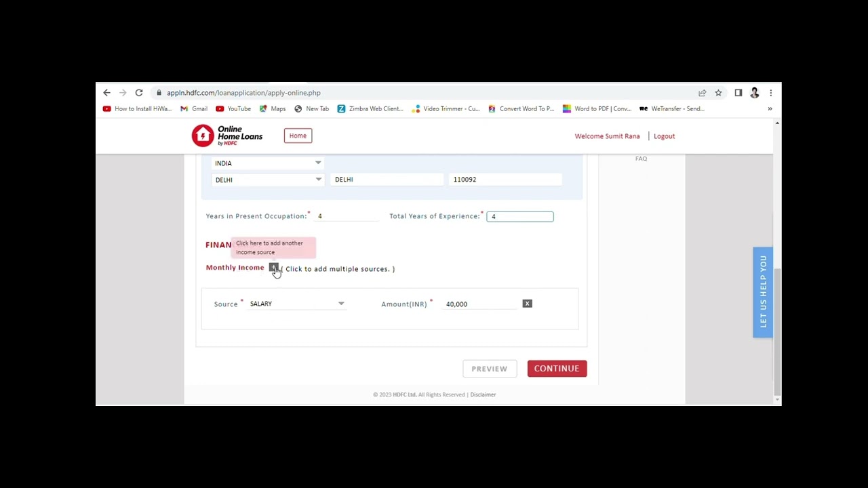Click the share page icon in address bar
Image resolution: width=868 pixels, height=488 pixels.
703,93
